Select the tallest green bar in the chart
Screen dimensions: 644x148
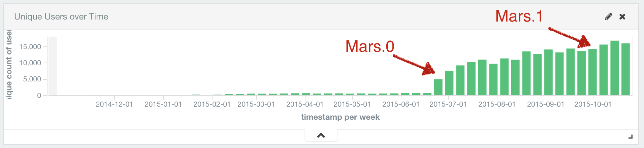[614, 68]
